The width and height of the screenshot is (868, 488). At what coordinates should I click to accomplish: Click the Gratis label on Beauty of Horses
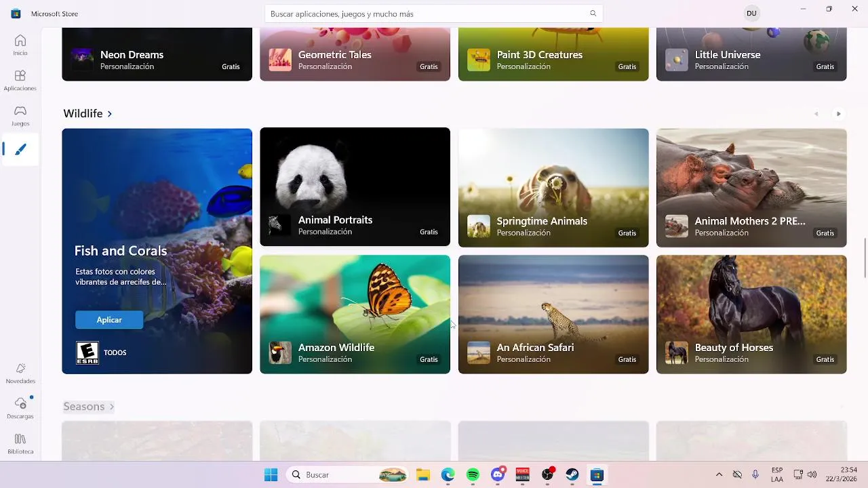click(x=825, y=359)
